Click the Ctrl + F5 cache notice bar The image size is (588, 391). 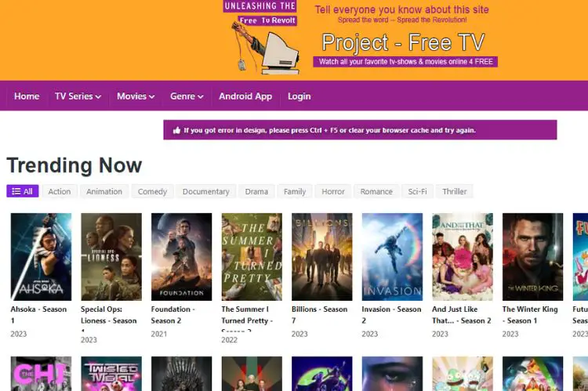(360, 130)
